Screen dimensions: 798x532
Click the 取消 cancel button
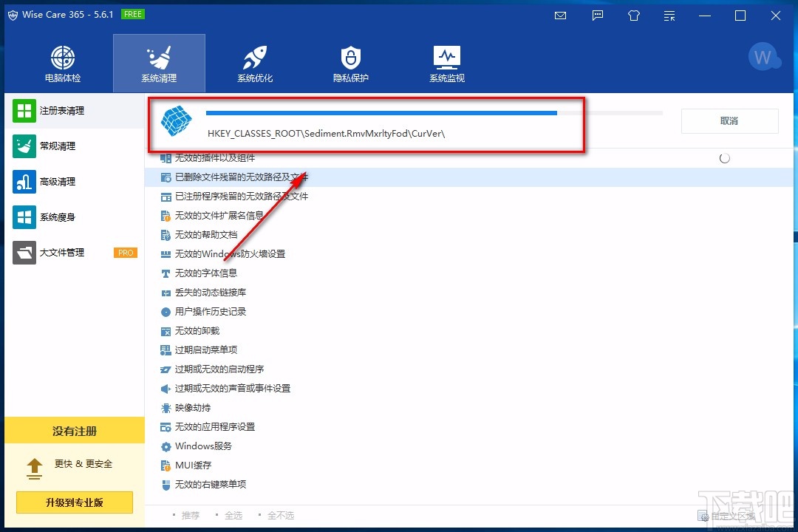coord(729,121)
